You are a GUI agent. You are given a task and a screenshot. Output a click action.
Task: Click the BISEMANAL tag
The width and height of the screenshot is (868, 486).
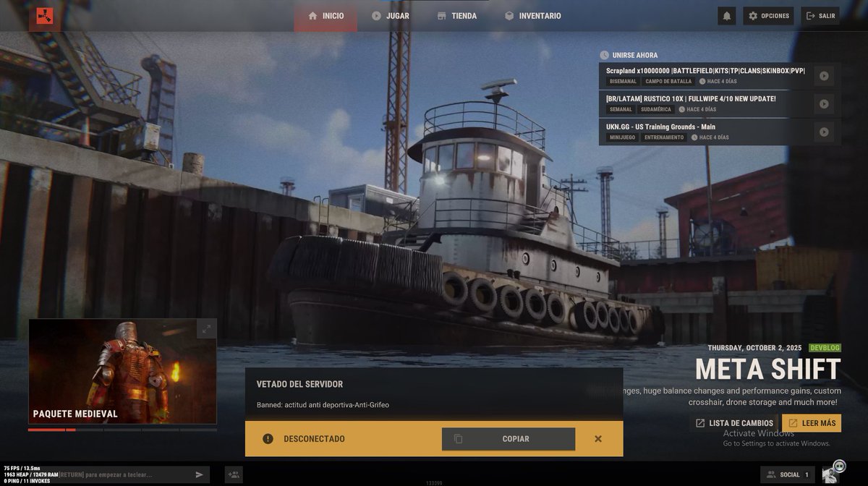[623, 82]
